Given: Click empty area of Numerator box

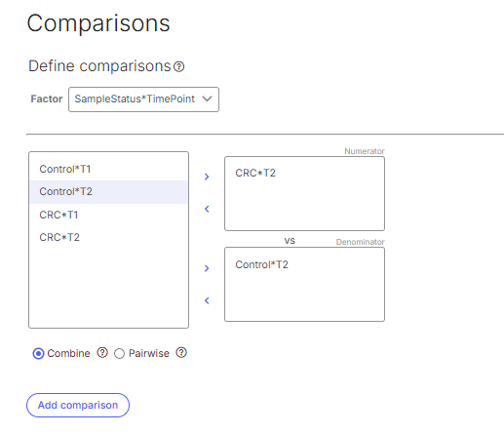Looking at the screenshot, I should coord(304,207).
